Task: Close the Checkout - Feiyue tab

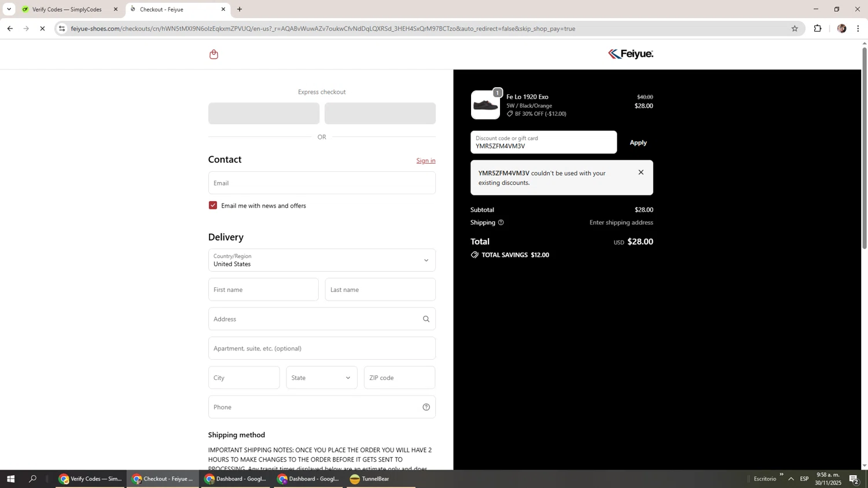Action: [223, 9]
